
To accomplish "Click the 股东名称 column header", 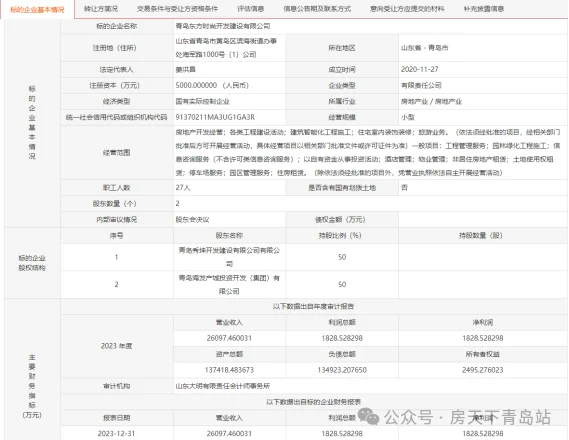I will click(229, 235).
